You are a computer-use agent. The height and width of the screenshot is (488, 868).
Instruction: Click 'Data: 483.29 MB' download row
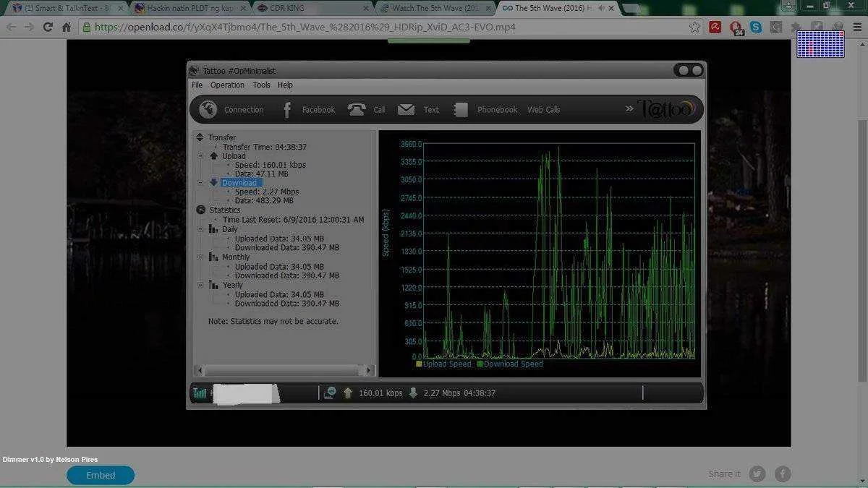pos(264,200)
